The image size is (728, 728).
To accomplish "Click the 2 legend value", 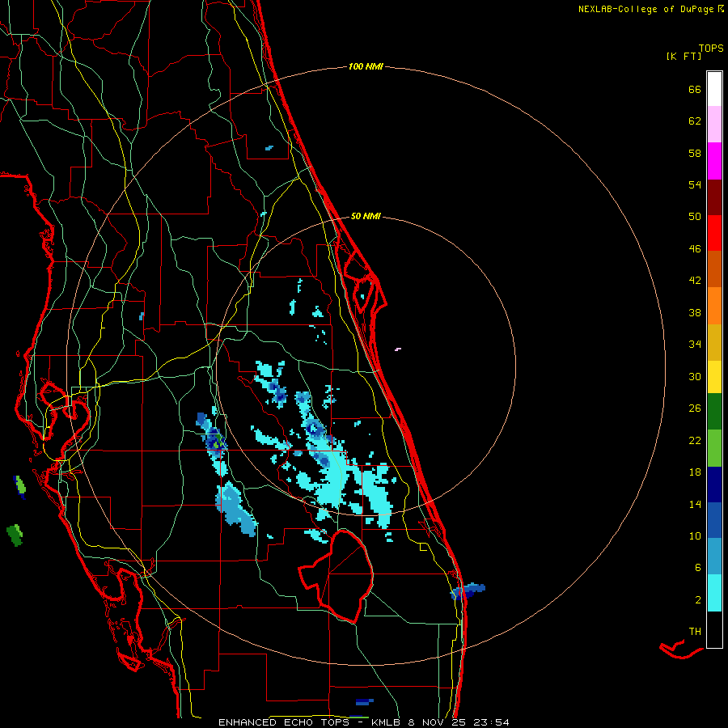I will click(698, 600).
